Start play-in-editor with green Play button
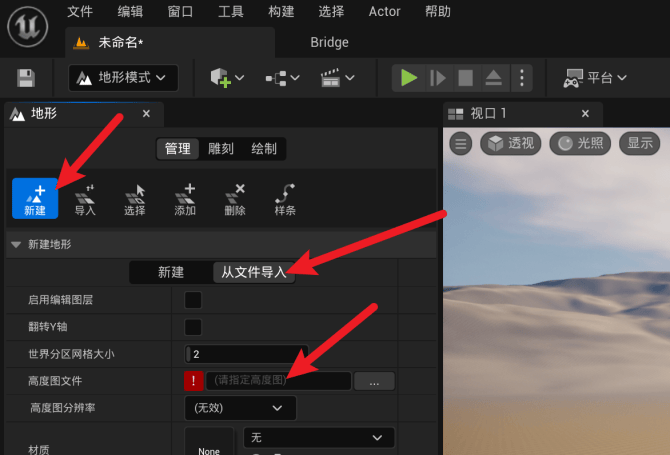The image size is (670, 455). [409, 78]
